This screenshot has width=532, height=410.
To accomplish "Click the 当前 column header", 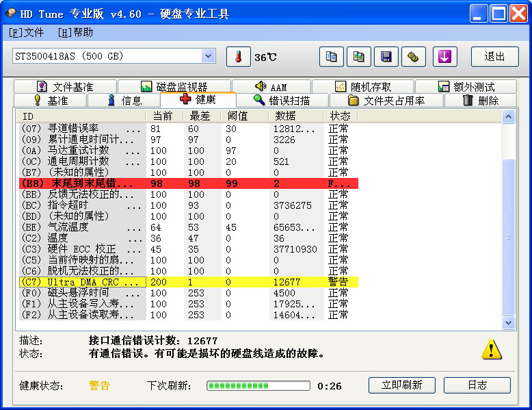I will 164,116.
